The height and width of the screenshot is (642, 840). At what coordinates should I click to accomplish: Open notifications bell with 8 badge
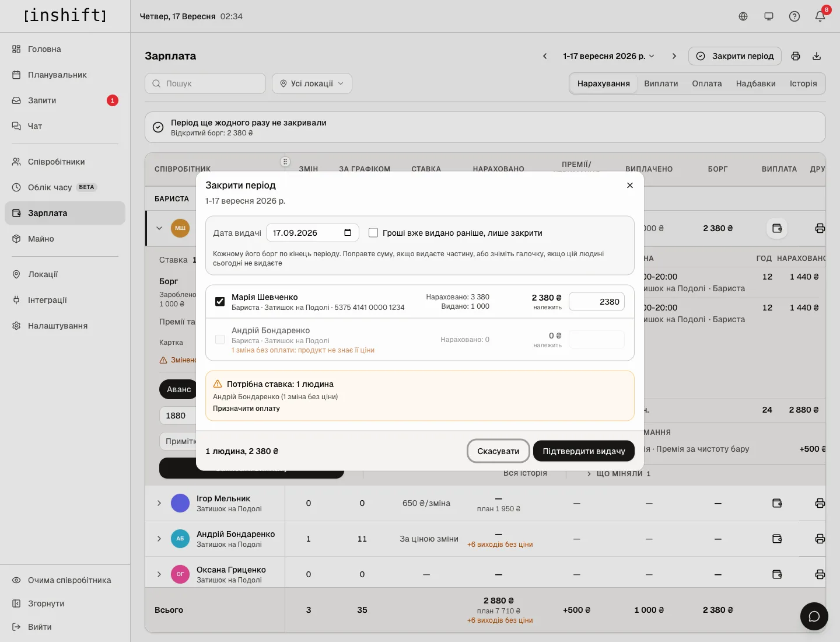[x=820, y=16]
